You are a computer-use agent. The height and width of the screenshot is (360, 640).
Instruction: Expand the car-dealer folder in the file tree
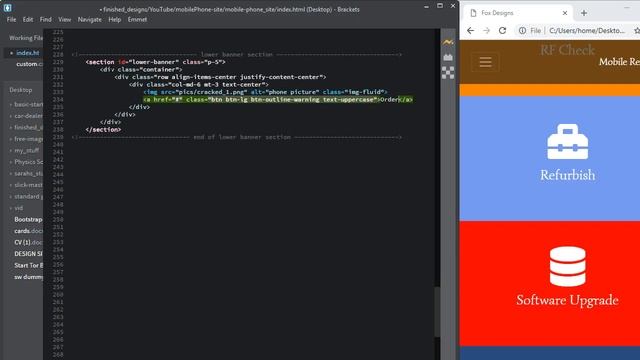pos(27,116)
